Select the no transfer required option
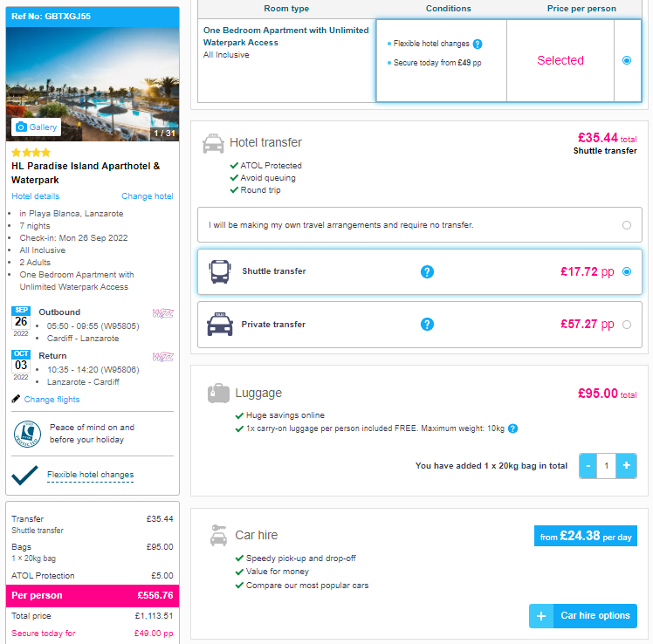Screen dimensions: 653x644 [419, 225]
